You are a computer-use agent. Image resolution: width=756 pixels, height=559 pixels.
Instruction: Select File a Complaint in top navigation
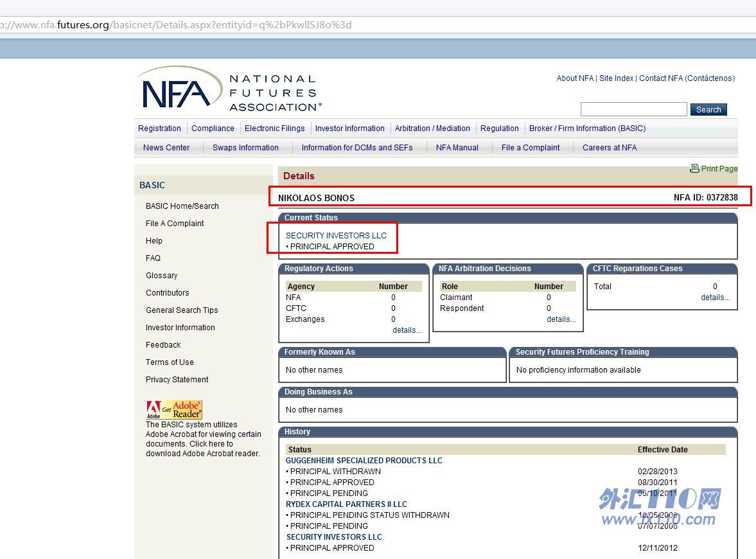coord(531,148)
